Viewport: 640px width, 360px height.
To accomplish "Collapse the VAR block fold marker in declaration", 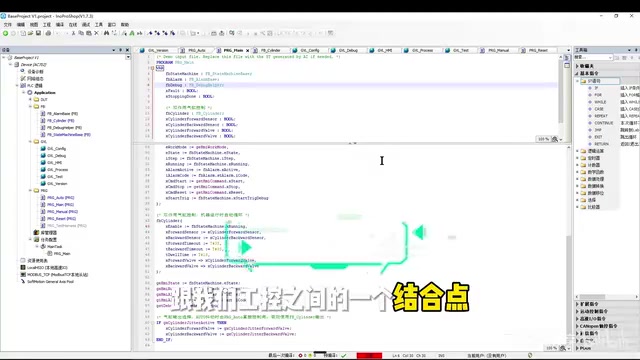I will (x=153, y=68).
